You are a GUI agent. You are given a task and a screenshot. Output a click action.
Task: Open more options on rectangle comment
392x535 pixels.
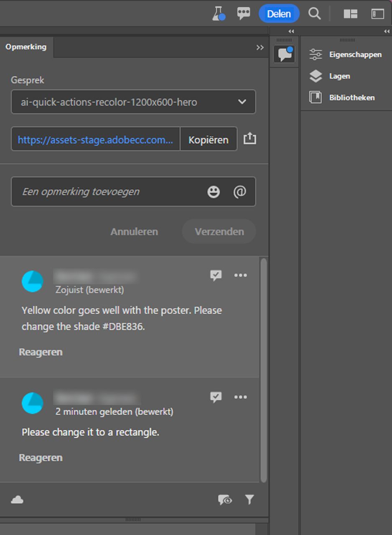(x=241, y=397)
